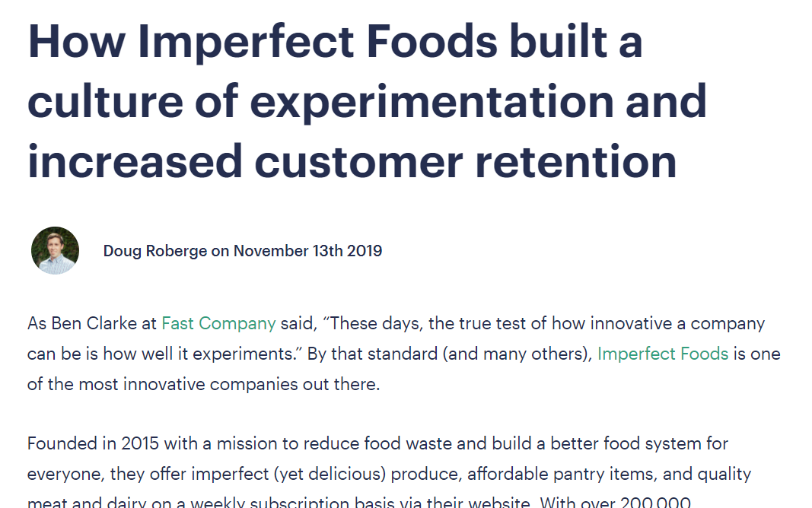
Task: Open the Fast Company link
Action: point(218,323)
